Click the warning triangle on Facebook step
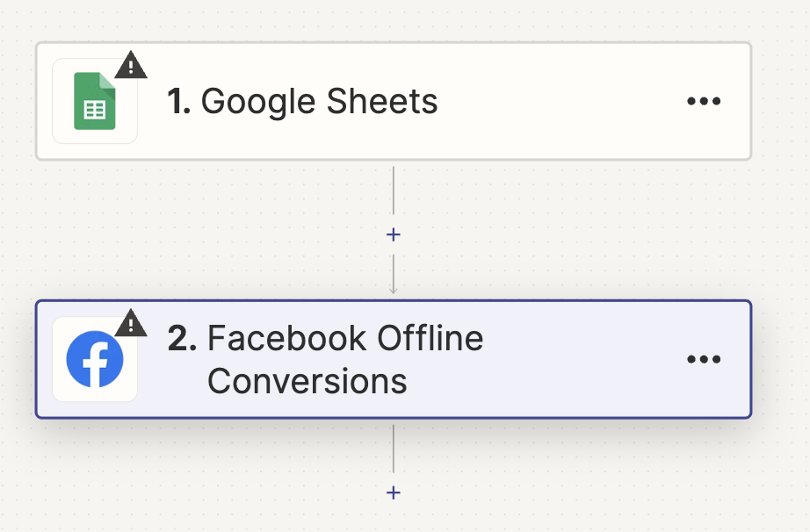Screen dimensions: 810x532 131,323
